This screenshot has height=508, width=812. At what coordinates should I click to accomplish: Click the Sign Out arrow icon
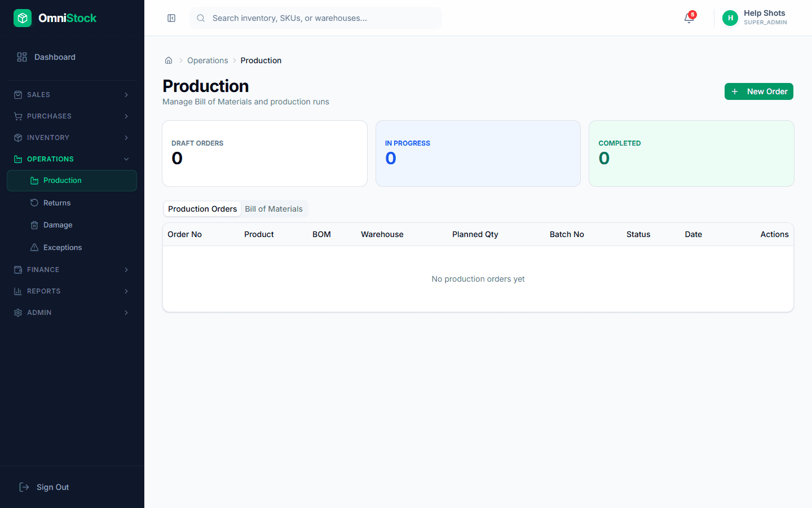24,487
